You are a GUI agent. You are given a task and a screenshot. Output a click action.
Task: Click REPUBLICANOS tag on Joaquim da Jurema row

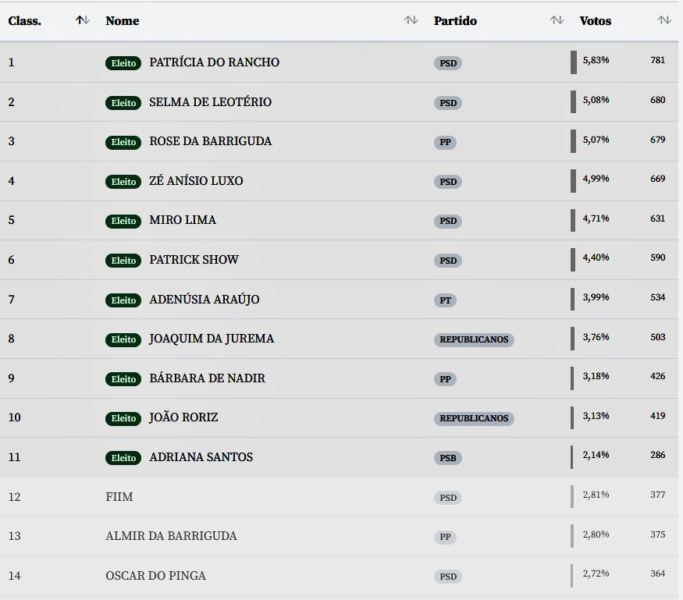click(474, 340)
